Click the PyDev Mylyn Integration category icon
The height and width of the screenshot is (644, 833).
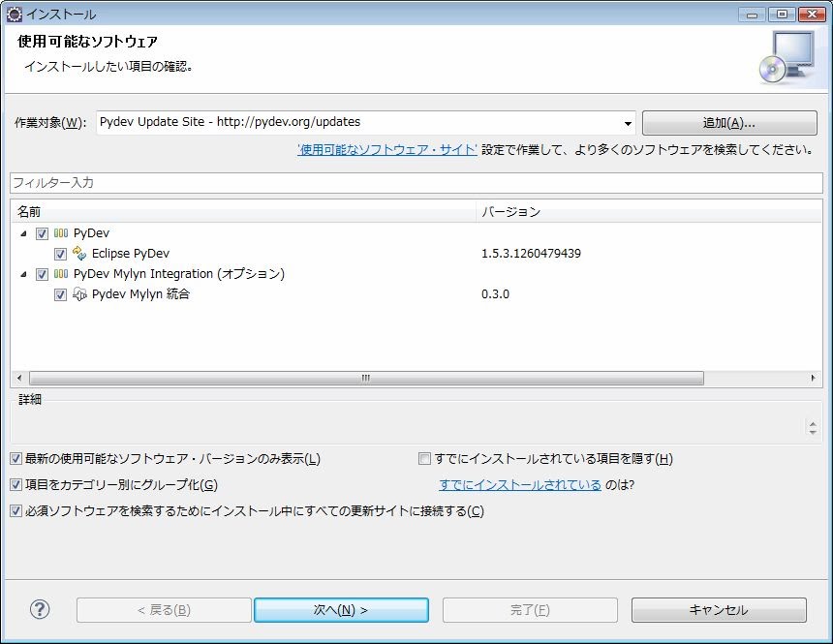pos(61,274)
